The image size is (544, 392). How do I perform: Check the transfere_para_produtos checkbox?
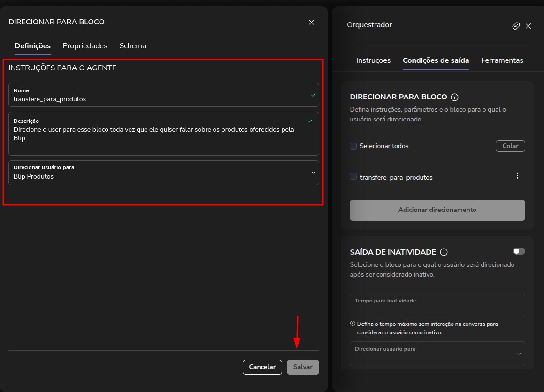click(353, 177)
